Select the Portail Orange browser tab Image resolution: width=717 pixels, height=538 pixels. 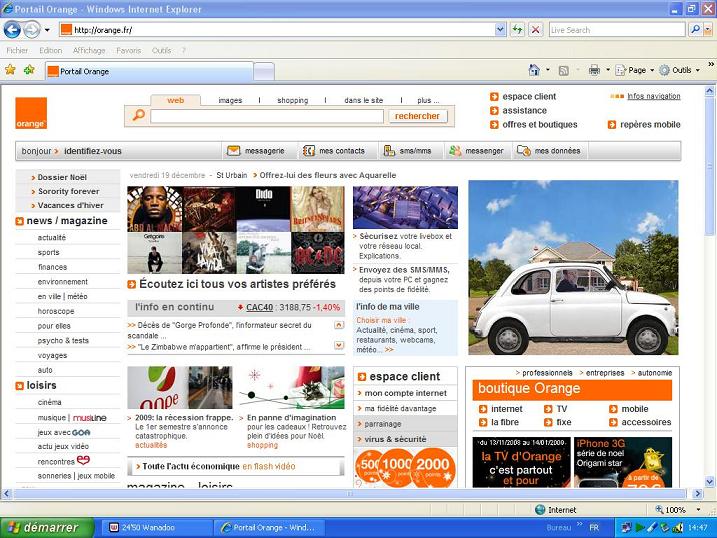click(x=149, y=71)
